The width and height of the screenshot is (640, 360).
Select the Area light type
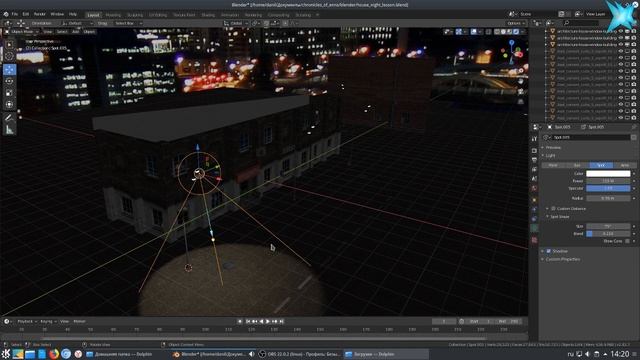[624, 165]
